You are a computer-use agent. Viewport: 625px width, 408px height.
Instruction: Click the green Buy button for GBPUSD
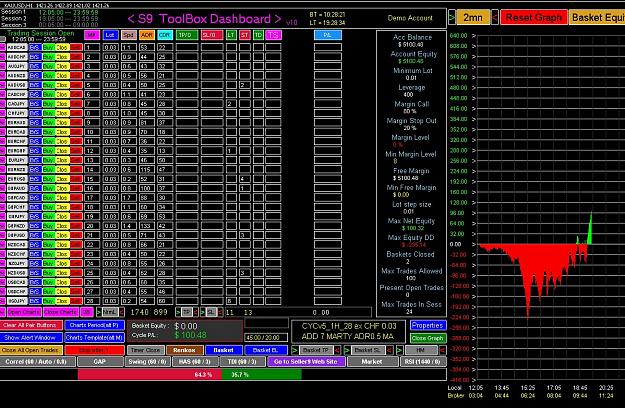point(49,235)
